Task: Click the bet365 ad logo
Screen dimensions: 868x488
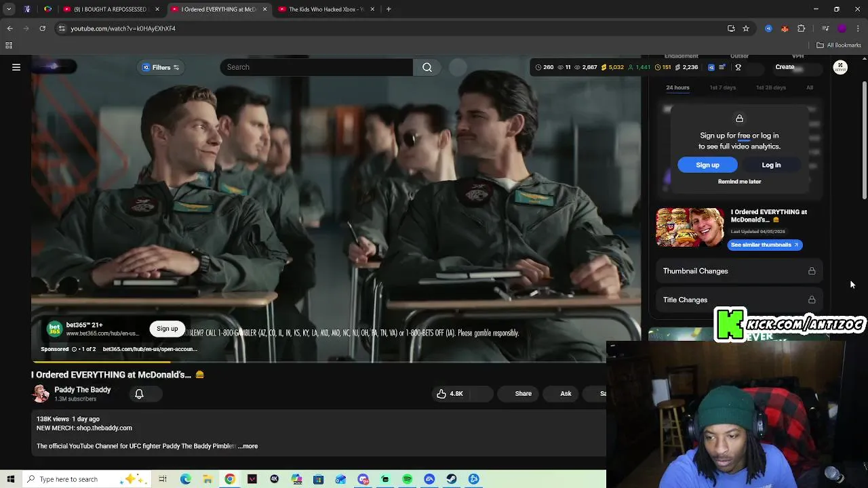Action: click(54, 329)
